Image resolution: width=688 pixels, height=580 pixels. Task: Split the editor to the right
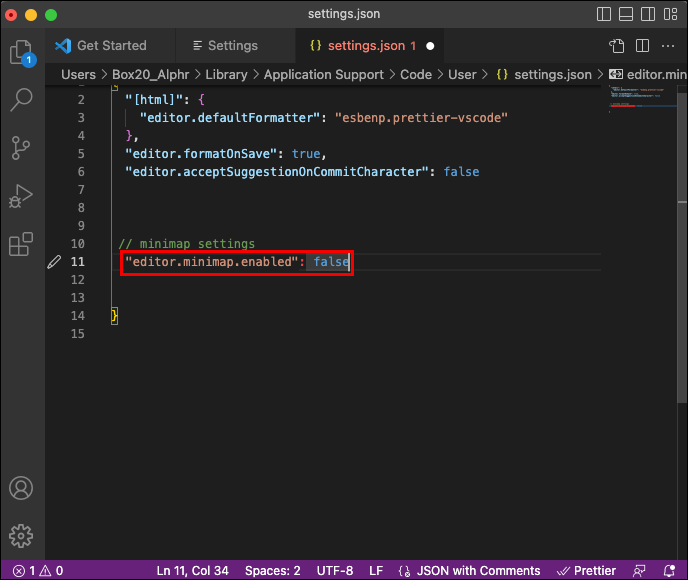[x=642, y=46]
